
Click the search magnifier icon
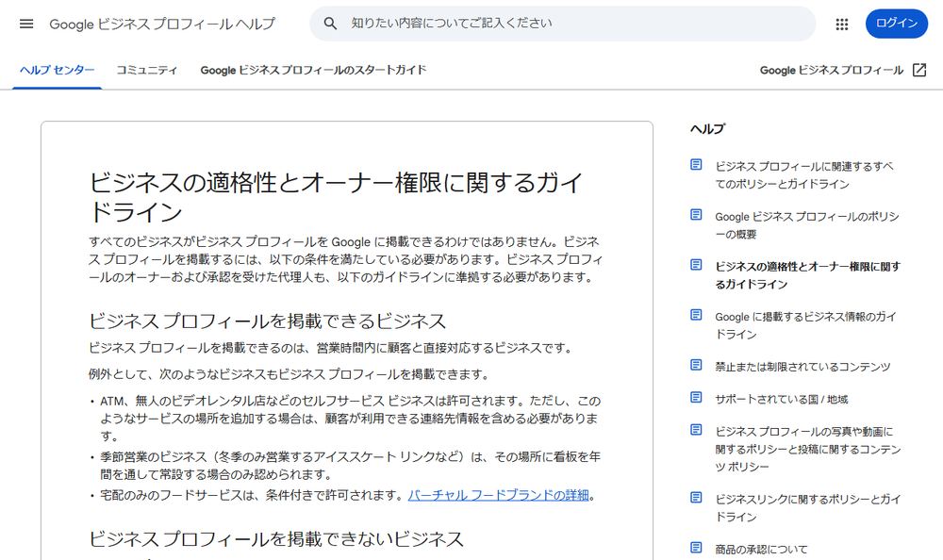tap(330, 24)
